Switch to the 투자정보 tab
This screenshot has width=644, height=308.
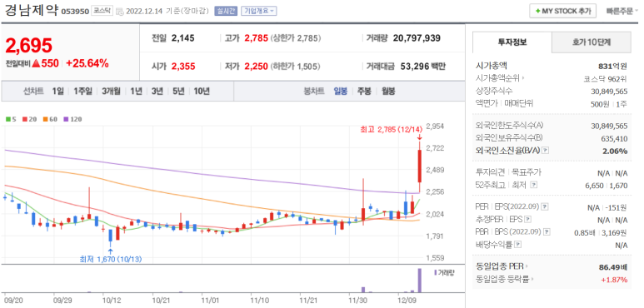512,42
